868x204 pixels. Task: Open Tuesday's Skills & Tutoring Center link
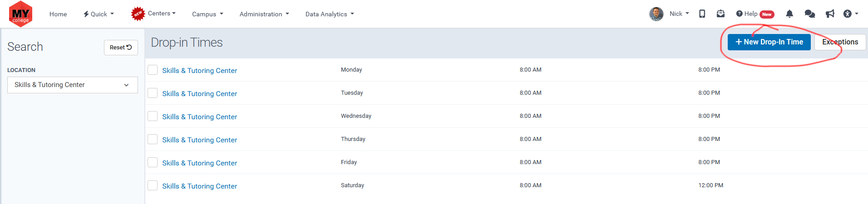pyautogui.click(x=200, y=93)
